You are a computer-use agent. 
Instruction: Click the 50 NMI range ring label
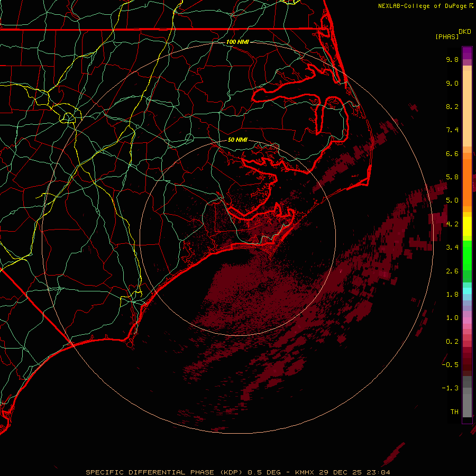(237, 140)
